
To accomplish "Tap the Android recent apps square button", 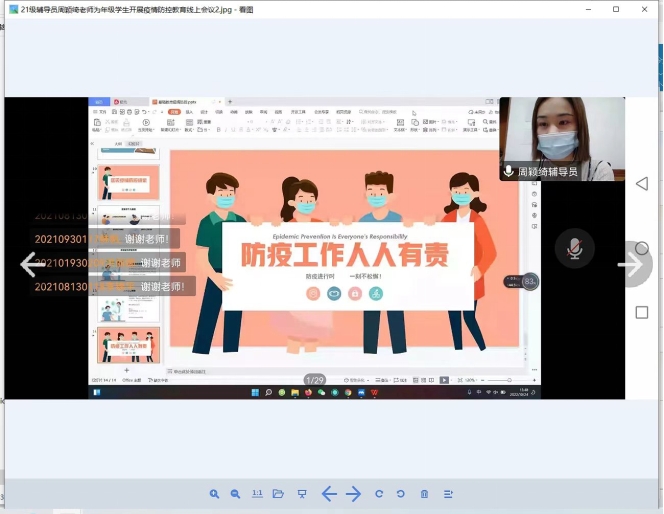I will click(x=642, y=312).
